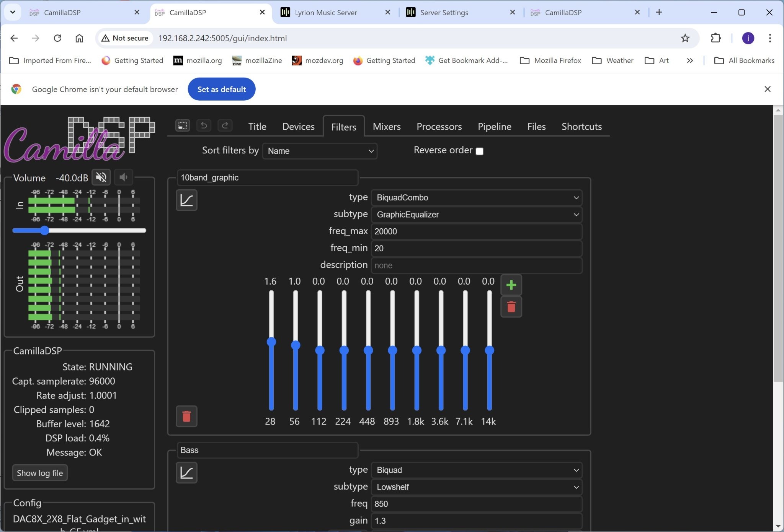Image resolution: width=784 pixels, height=532 pixels.
Task: Dismiss the default browser notice
Action: click(x=768, y=89)
